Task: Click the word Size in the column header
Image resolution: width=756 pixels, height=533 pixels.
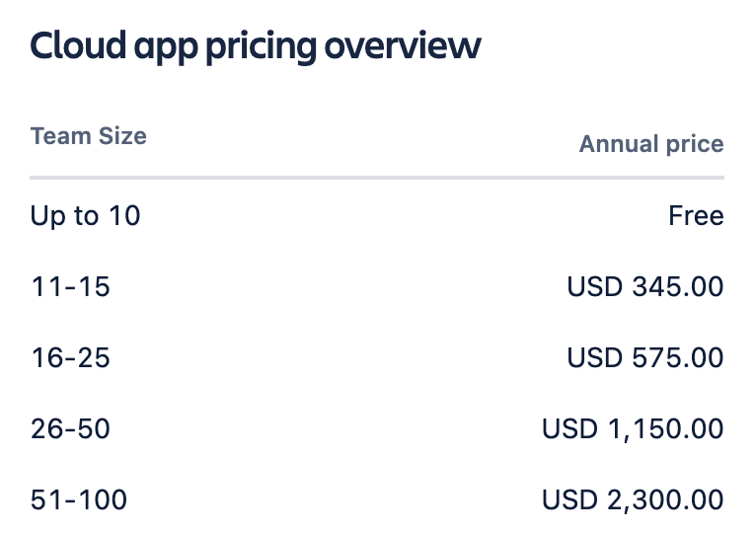Action: tap(122, 136)
